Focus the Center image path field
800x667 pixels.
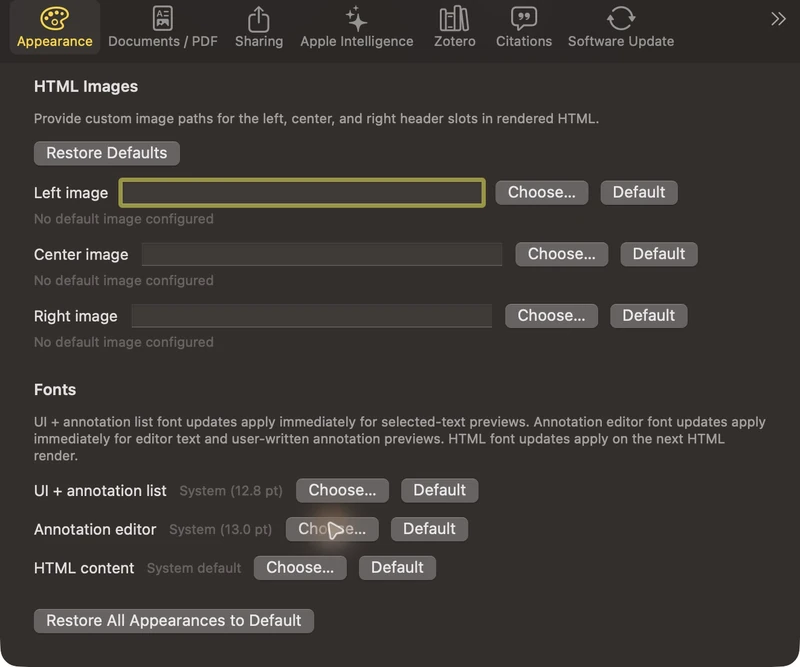[322, 254]
